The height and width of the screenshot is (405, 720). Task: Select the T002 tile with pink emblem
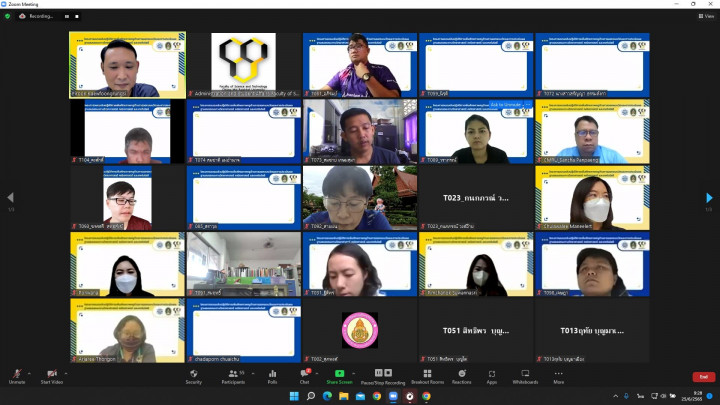(x=360, y=330)
